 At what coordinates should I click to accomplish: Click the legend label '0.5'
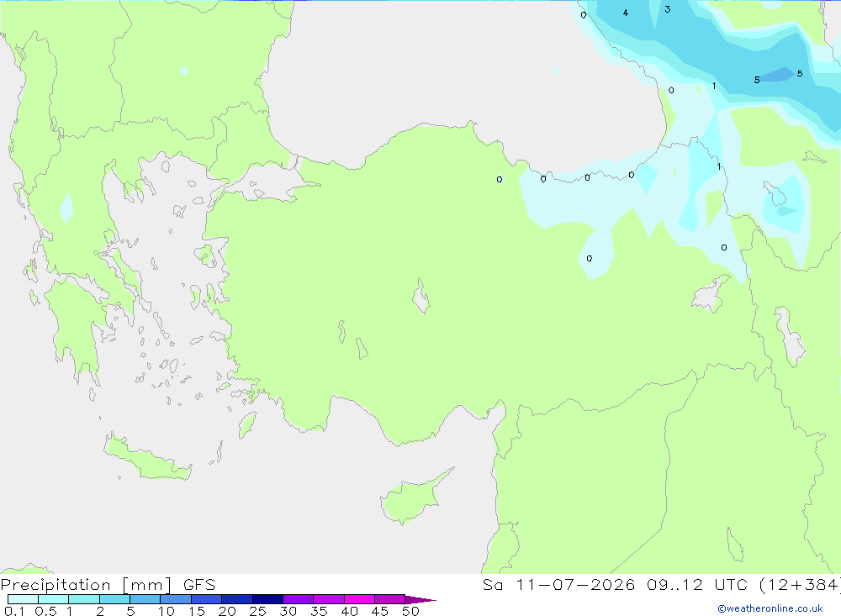(45, 611)
